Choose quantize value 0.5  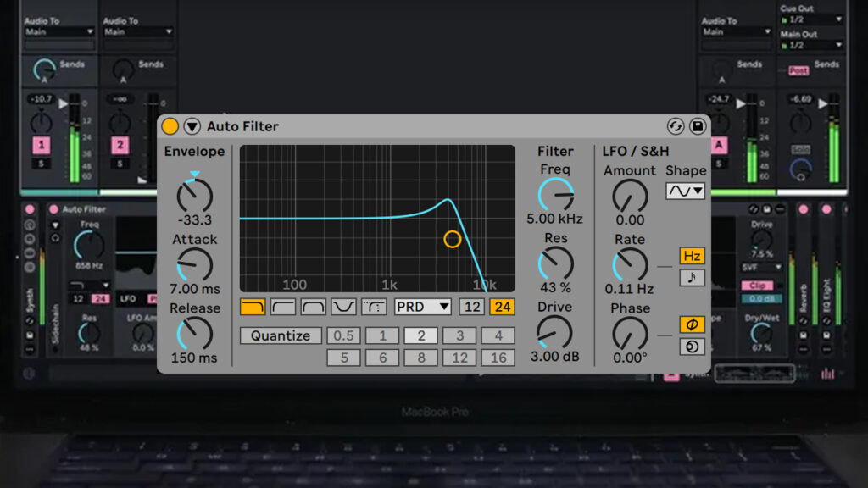coord(343,335)
